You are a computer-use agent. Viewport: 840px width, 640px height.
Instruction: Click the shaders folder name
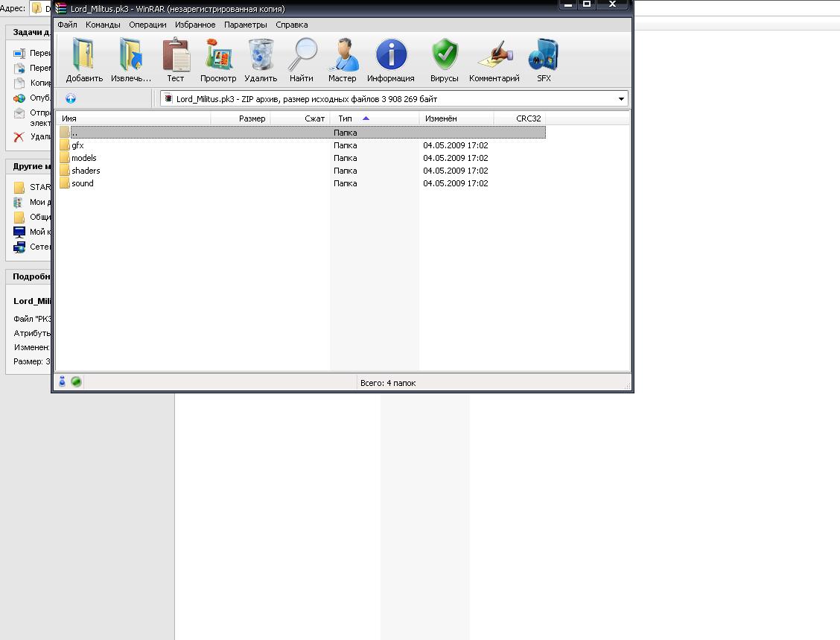86,171
